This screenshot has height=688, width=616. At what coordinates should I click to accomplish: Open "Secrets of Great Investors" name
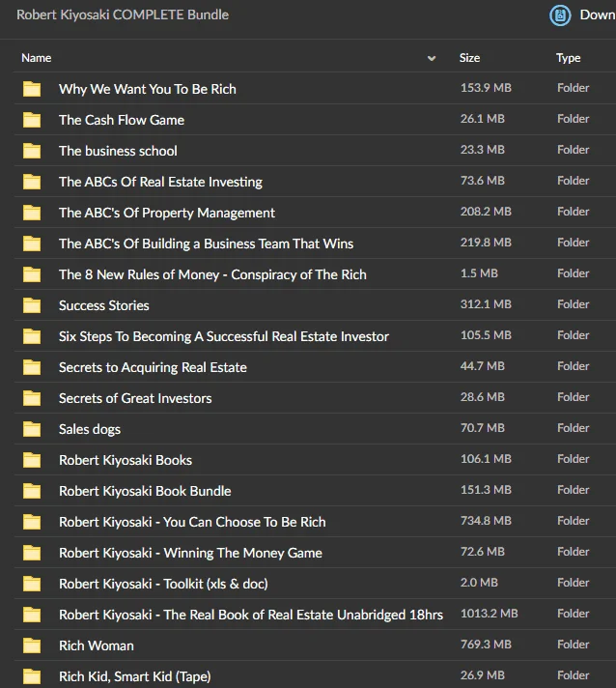coord(135,398)
